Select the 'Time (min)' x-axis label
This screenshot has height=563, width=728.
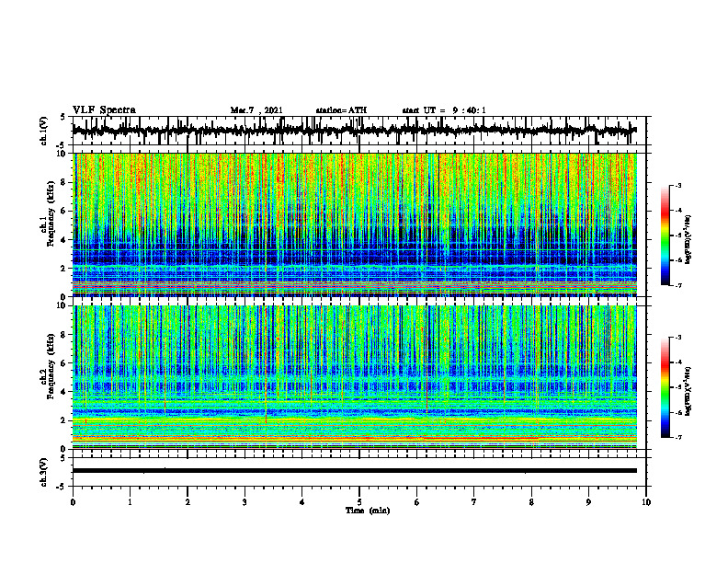(368, 511)
